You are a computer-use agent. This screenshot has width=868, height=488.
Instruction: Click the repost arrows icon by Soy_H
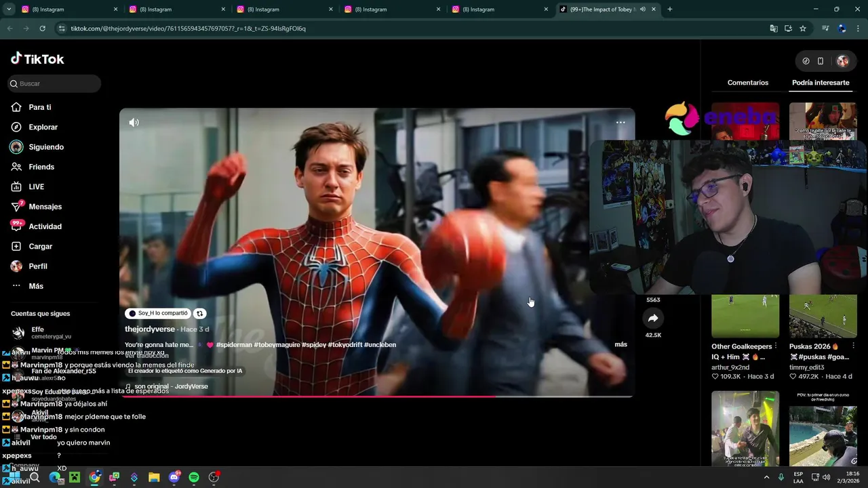(x=200, y=314)
